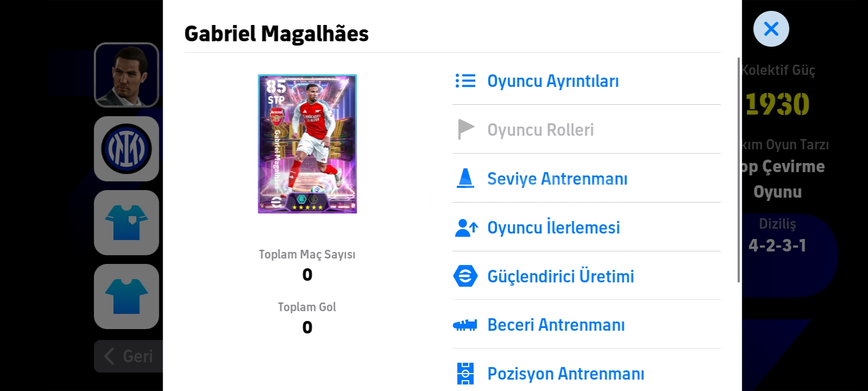The image size is (868, 391).
Task: Click the flag icon beside Oyuncu Rolleri
Action: [x=466, y=129]
